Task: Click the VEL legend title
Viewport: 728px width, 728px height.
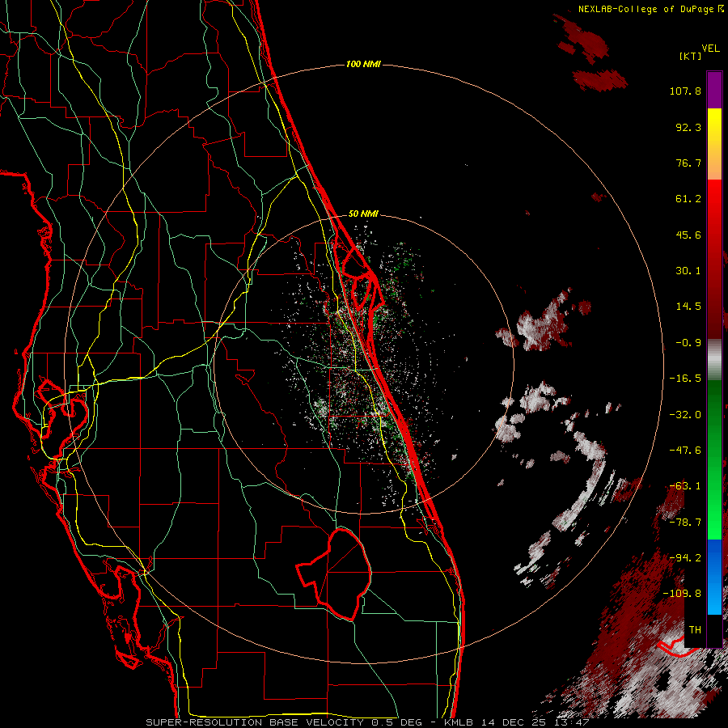Action: pos(710,49)
